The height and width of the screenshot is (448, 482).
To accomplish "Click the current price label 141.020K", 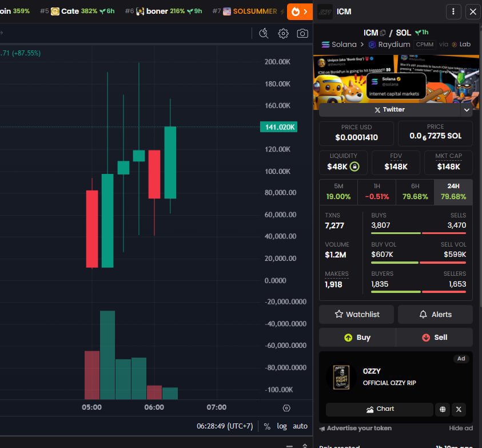I will pos(278,127).
